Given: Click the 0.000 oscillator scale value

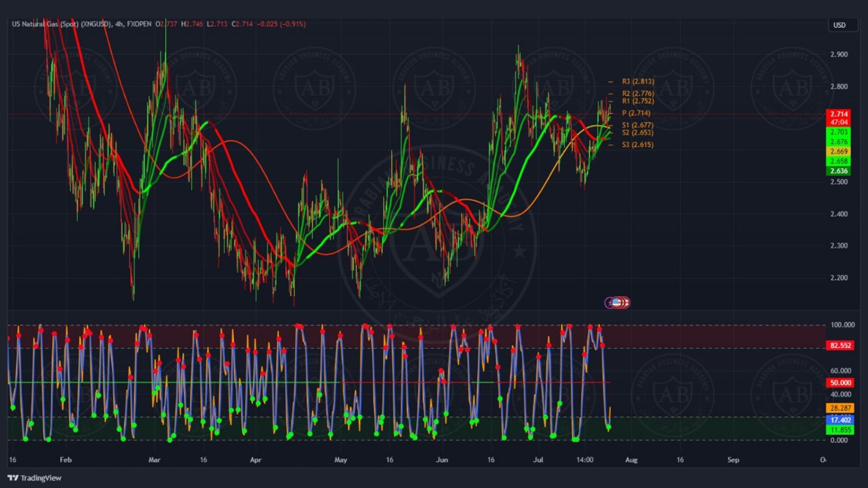Looking at the screenshot, I should pos(839,441).
